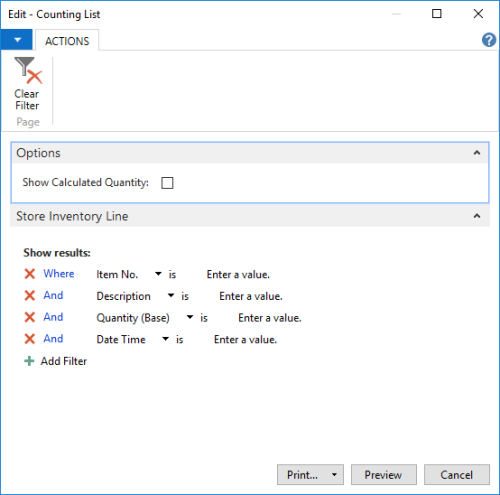
Task: Open the blue application menu arrow
Action: (17, 40)
